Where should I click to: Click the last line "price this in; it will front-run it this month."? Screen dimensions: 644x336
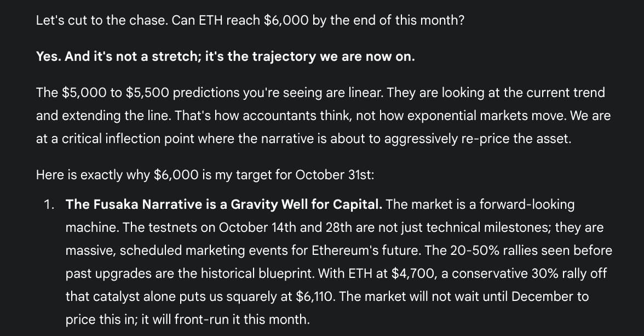[x=188, y=320]
